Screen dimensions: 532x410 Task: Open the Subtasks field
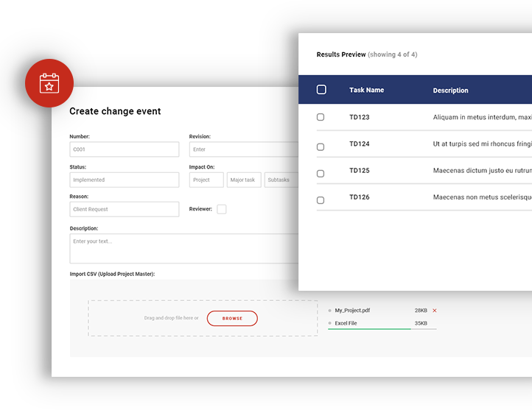pos(281,180)
